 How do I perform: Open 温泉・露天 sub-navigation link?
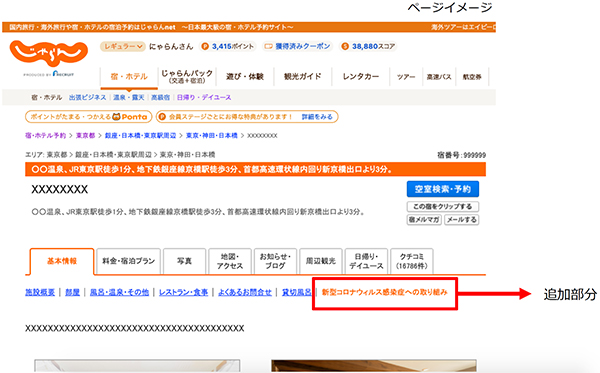129,98
